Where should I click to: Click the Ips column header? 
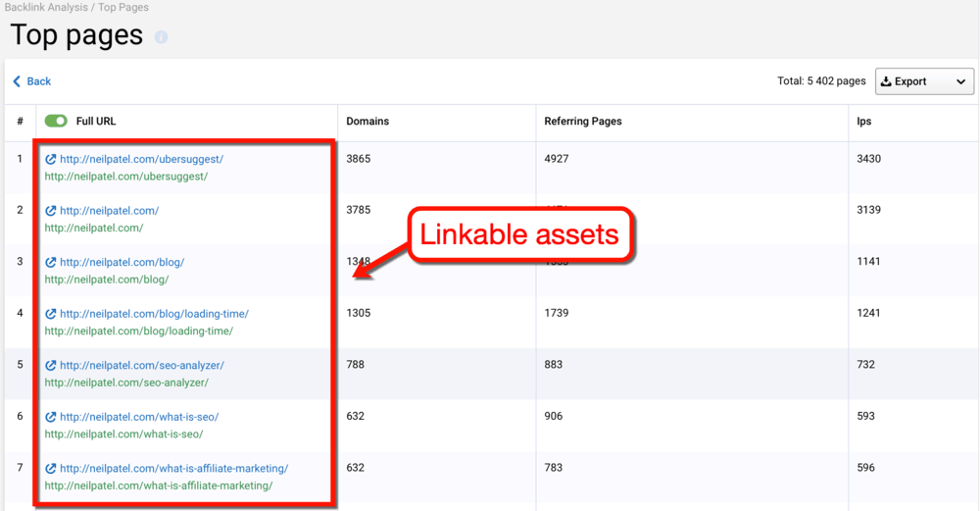863,122
